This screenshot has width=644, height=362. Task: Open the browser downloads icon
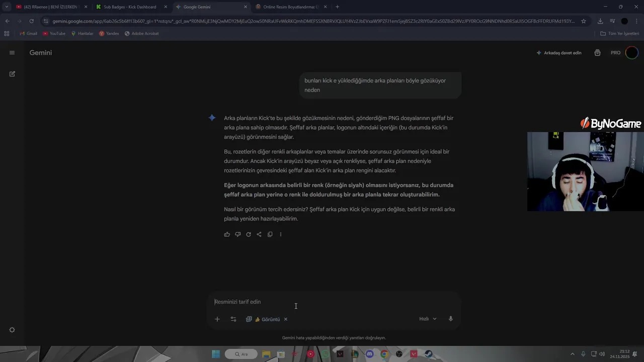(x=600, y=21)
